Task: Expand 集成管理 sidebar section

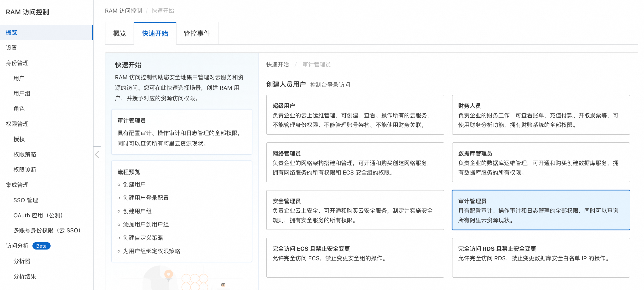Action: (x=17, y=185)
